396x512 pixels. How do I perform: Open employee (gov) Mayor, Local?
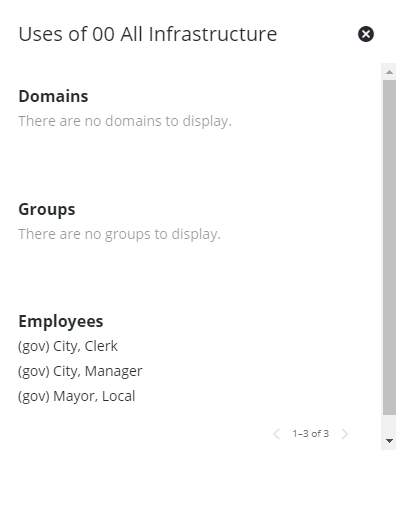click(76, 396)
